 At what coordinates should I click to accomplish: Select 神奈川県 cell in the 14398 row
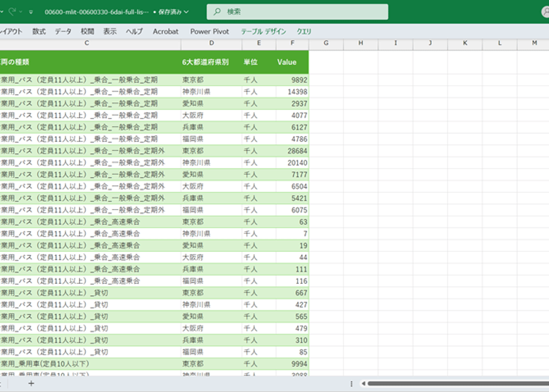[x=211, y=91]
